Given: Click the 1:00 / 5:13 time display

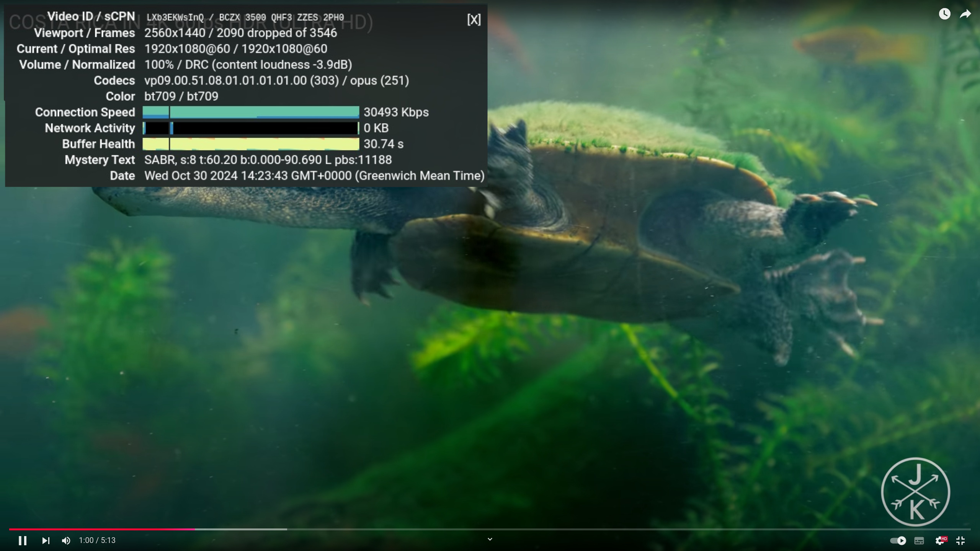Looking at the screenshot, I should pos(97,540).
